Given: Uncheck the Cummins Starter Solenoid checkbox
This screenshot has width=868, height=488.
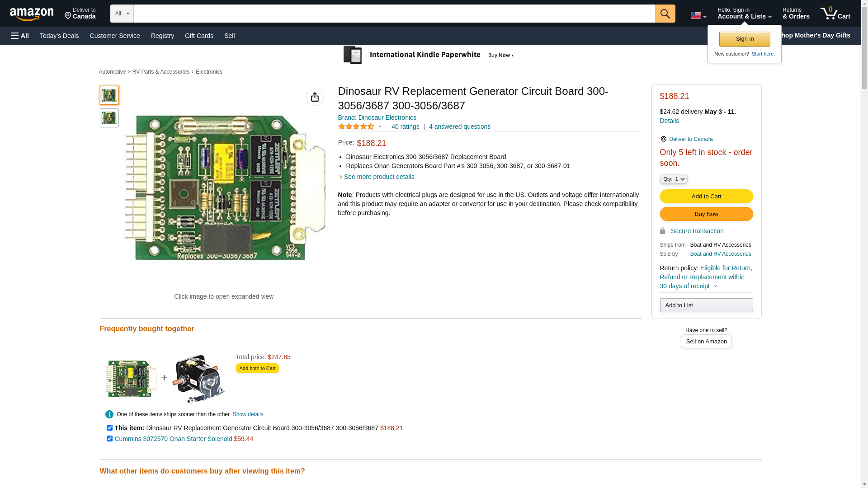Looking at the screenshot, I should click(109, 438).
